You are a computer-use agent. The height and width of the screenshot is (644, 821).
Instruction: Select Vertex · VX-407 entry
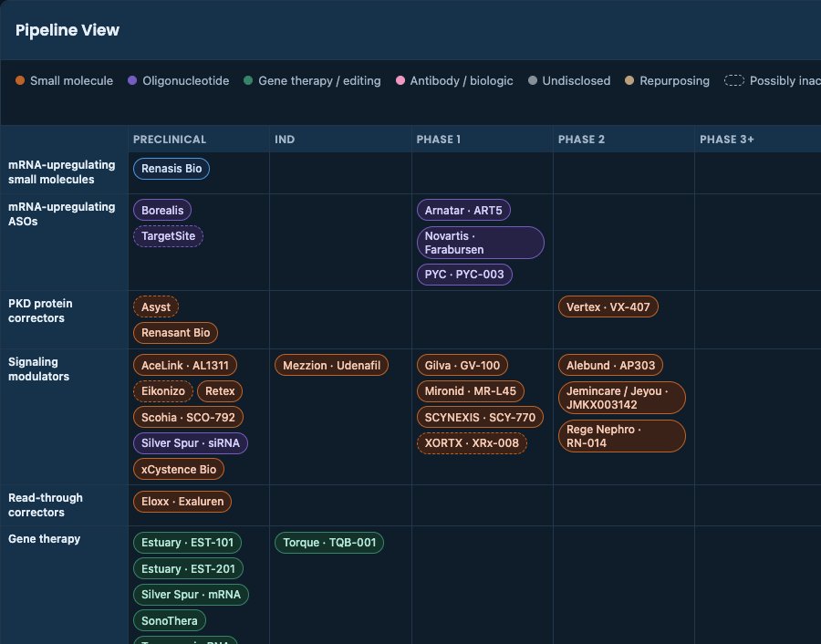coord(608,306)
